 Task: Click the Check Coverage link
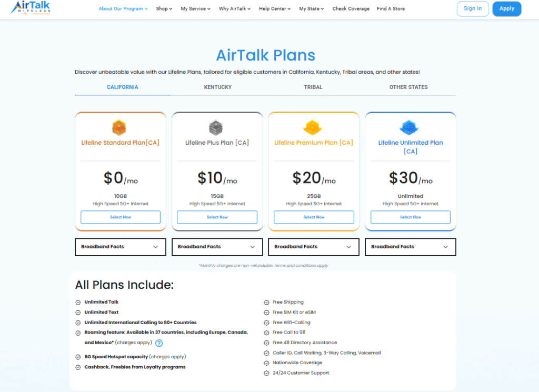[351, 9]
